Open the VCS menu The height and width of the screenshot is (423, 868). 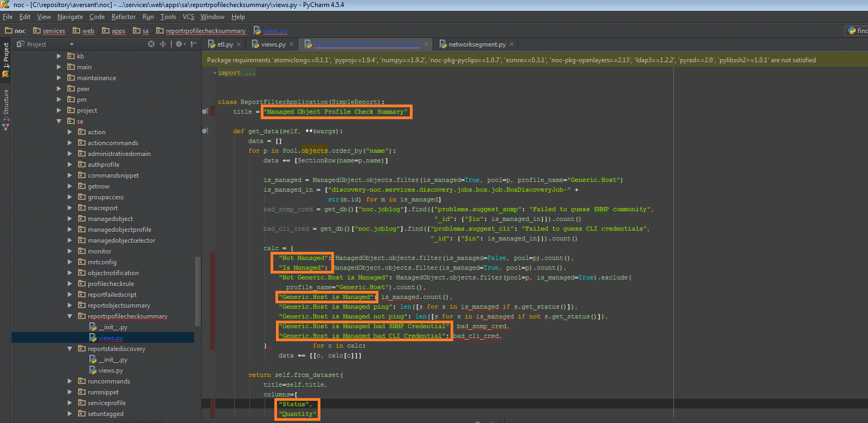[188, 17]
